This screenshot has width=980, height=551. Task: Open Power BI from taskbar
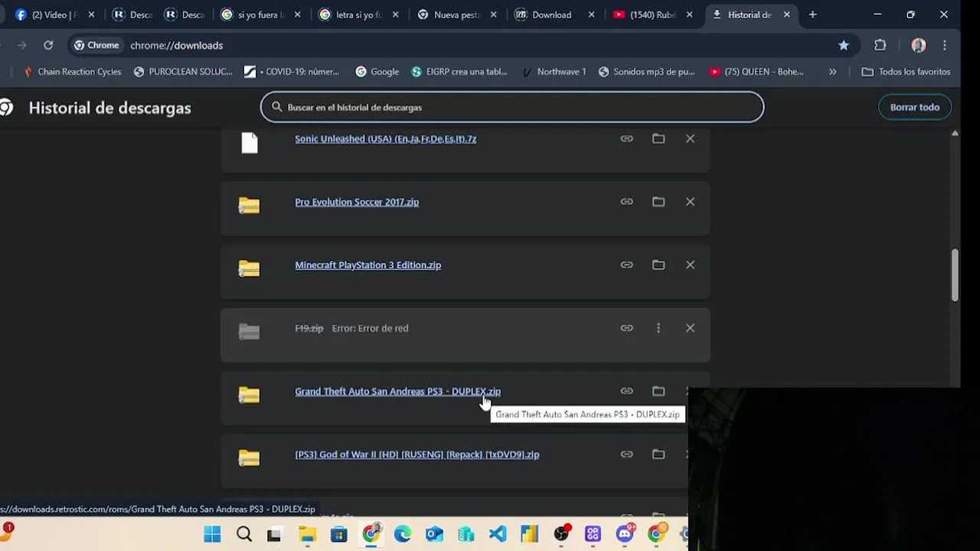point(529,534)
